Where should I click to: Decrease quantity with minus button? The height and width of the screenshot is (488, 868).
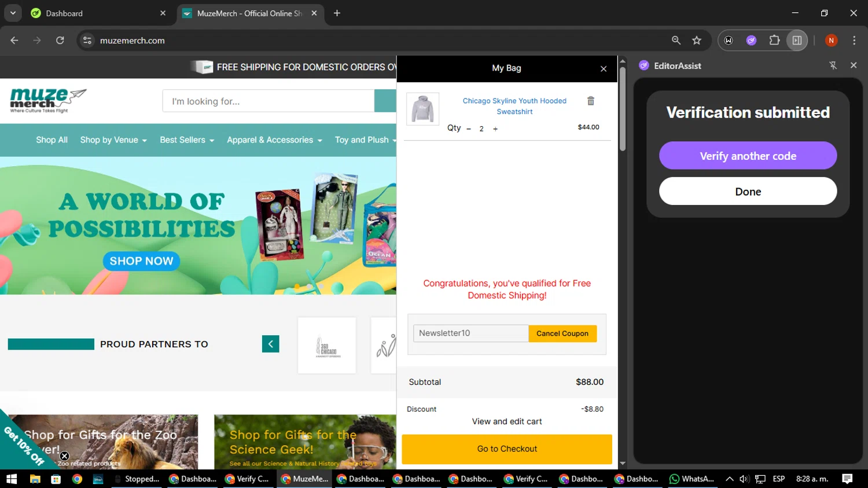469,129
